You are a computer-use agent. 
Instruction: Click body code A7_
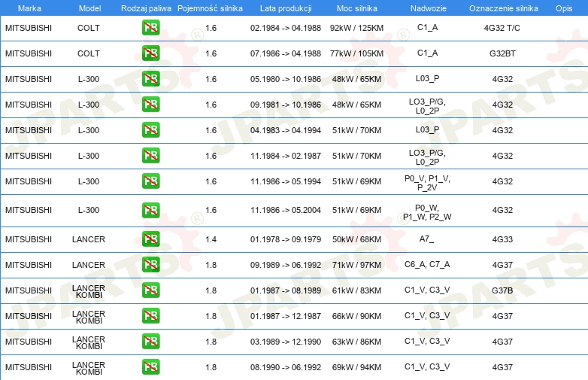coord(427,239)
